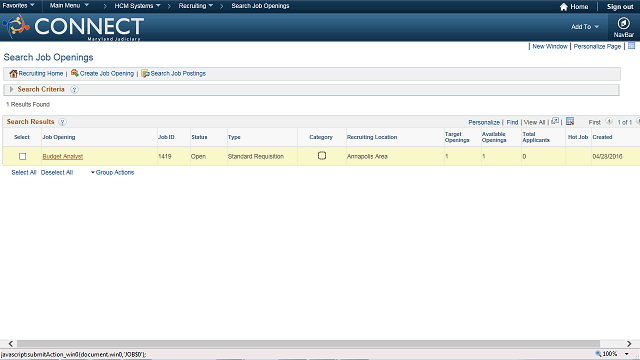Click the Search Job Postings icon

pos(145,73)
